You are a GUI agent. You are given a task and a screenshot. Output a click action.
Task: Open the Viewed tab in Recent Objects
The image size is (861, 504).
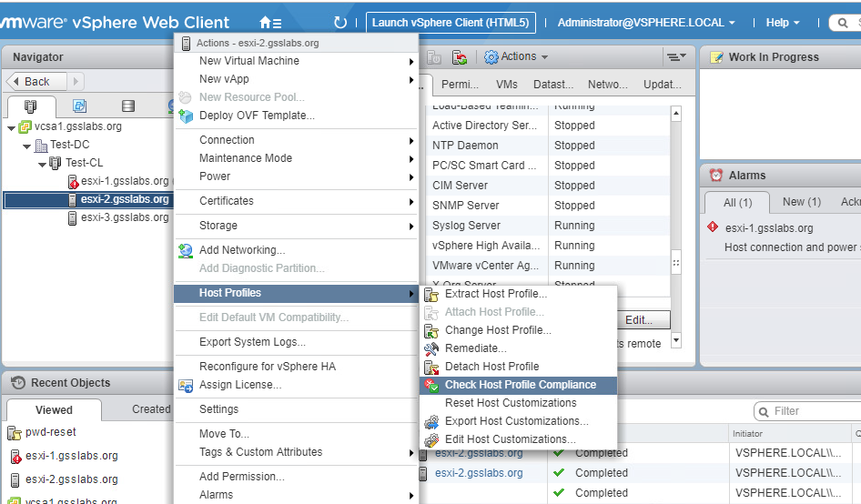coord(54,410)
